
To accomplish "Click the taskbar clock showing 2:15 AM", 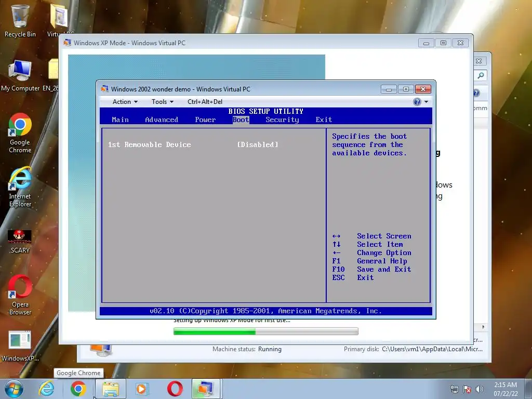I will (x=506, y=389).
